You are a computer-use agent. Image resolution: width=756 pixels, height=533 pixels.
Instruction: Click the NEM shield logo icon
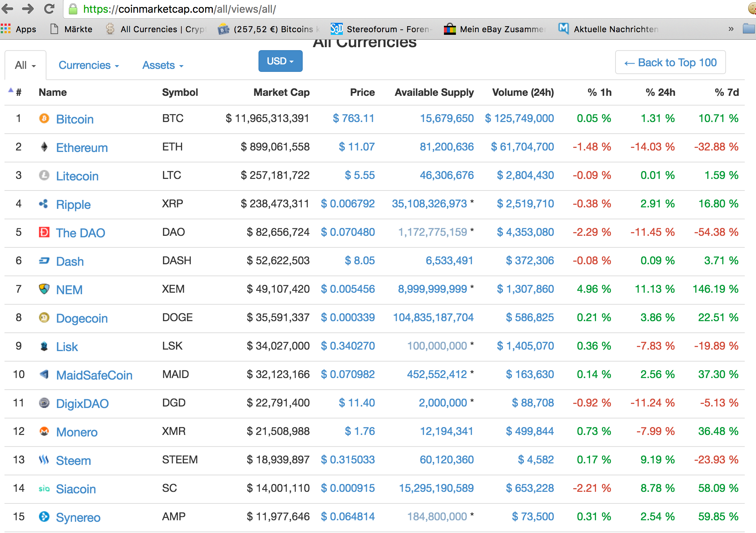[x=44, y=289]
